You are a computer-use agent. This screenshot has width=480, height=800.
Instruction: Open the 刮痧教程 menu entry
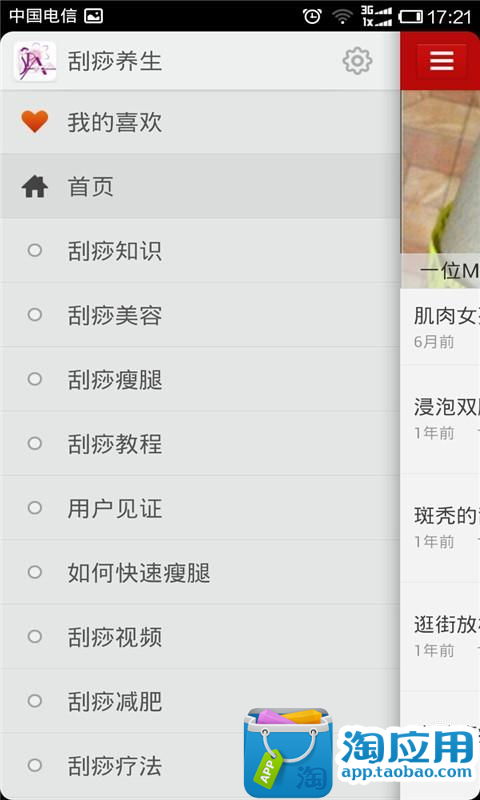[200, 443]
